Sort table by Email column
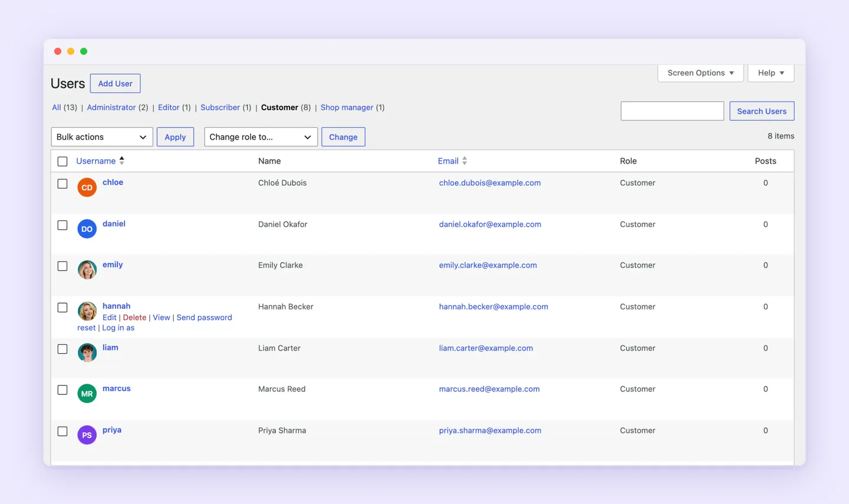The image size is (849, 504). click(x=448, y=161)
